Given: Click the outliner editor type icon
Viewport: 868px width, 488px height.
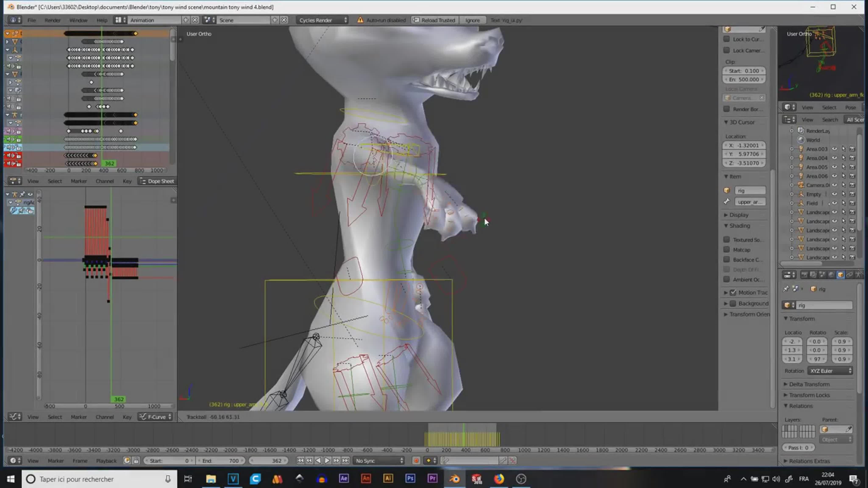Looking at the screenshot, I should (789, 119).
